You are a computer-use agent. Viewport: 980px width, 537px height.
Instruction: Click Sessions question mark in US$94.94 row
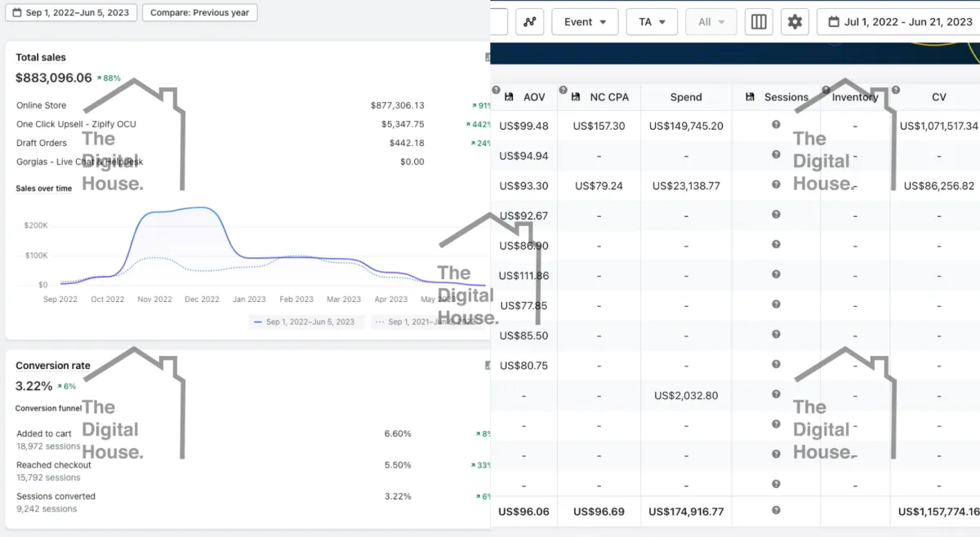(776, 155)
